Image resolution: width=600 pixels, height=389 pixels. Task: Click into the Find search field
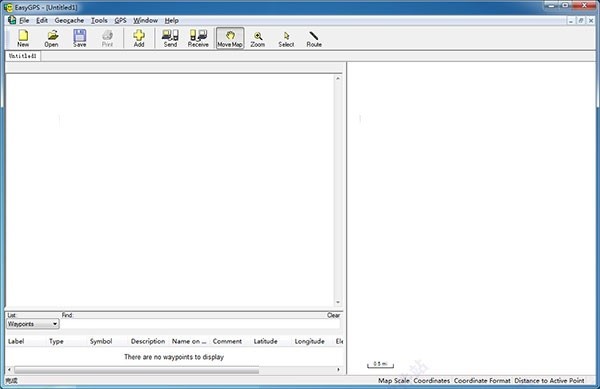click(201, 324)
